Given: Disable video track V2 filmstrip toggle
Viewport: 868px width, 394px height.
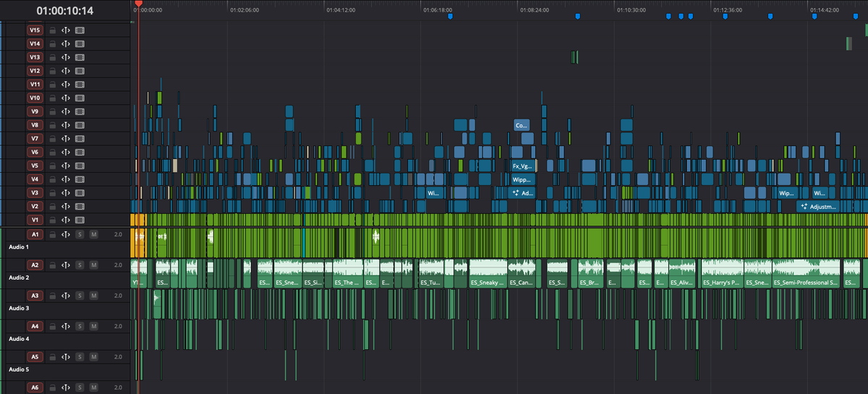Looking at the screenshot, I should click(x=80, y=206).
